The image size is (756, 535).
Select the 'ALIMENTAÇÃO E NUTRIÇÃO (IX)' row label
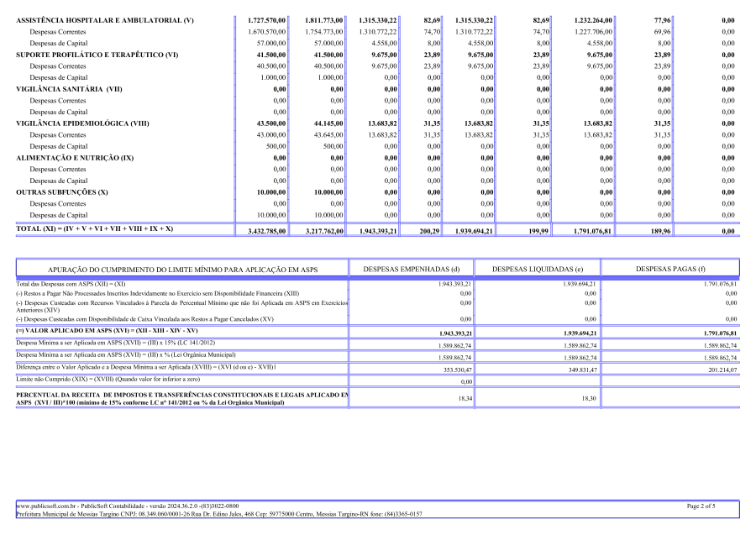pos(75,158)
